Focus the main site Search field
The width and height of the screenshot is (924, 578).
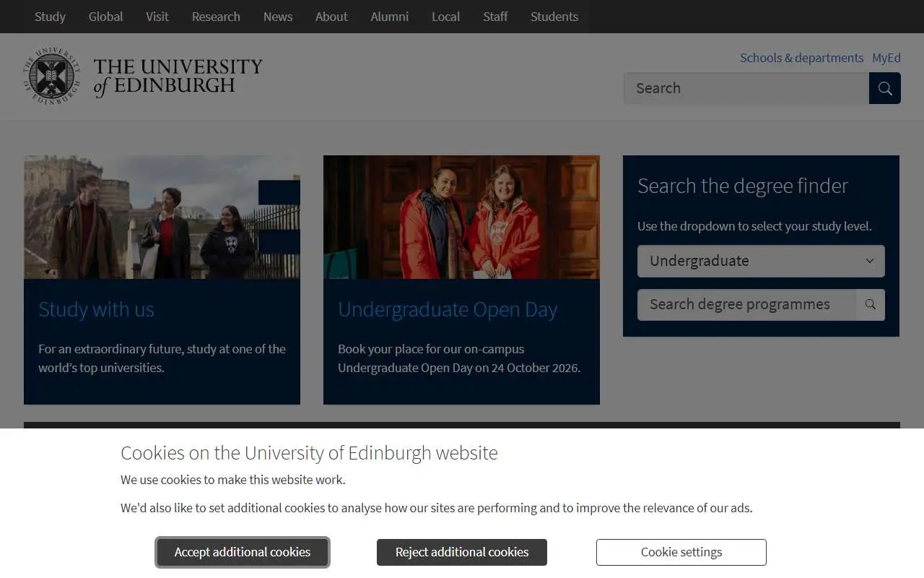click(x=746, y=88)
